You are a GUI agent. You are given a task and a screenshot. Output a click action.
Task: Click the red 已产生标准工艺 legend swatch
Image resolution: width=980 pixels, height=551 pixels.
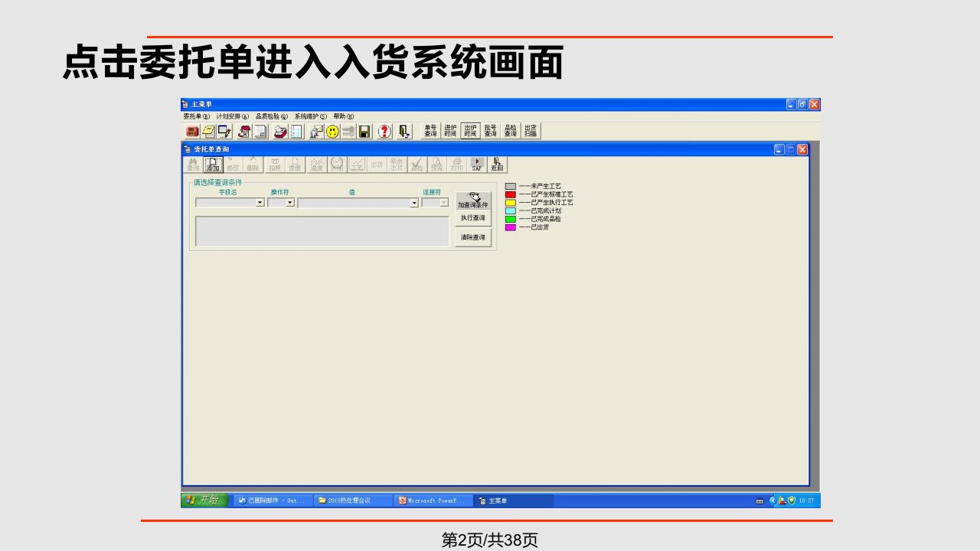[x=511, y=194]
